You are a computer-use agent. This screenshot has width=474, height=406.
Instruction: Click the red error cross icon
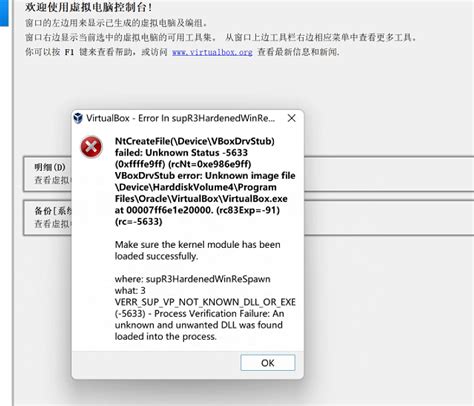(x=91, y=147)
